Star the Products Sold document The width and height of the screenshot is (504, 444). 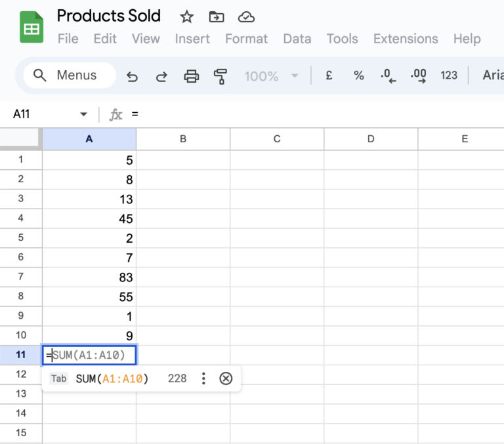[187, 16]
